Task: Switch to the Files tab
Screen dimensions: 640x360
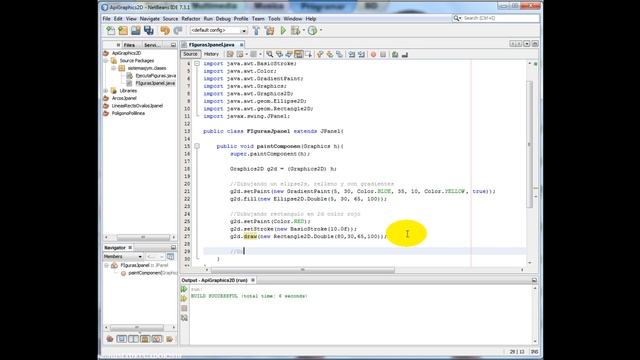Action: [x=129, y=45]
